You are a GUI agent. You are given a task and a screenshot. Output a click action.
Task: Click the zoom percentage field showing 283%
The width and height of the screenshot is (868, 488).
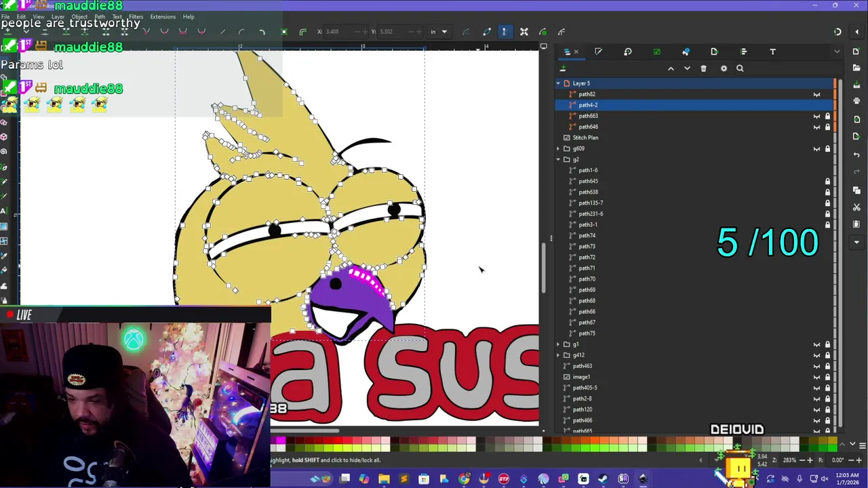(x=790, y=460)
